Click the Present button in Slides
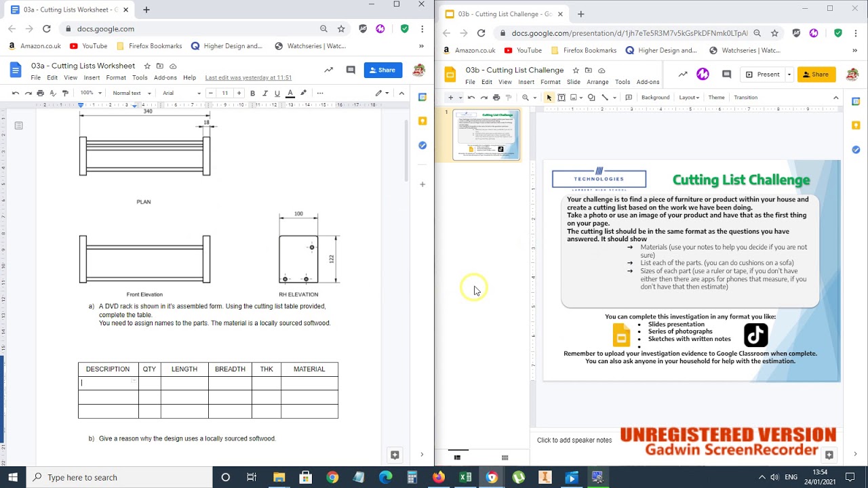 pos(763,75)
